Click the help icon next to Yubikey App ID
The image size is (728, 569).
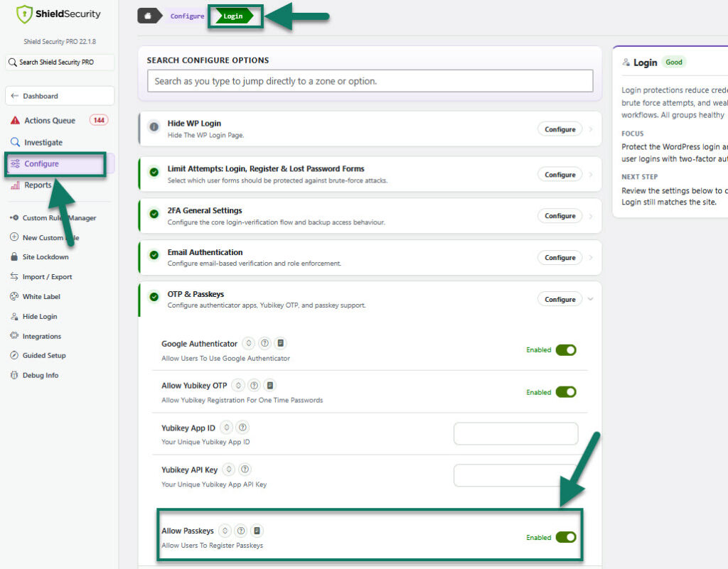click(x=242, y=427)
